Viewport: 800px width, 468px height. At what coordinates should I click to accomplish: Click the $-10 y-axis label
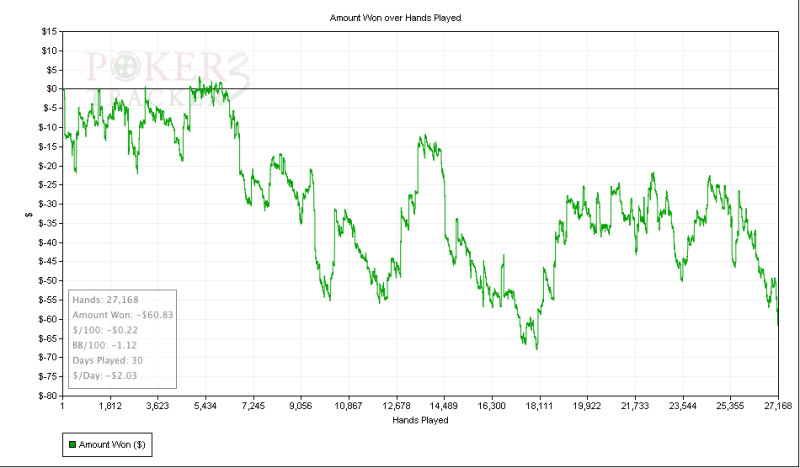(x=48, y=128)
